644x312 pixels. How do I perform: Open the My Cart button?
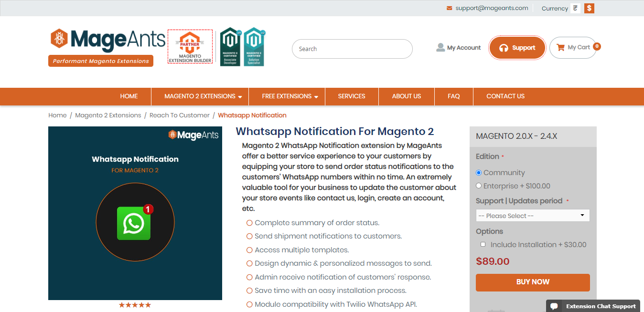point(573,48)
